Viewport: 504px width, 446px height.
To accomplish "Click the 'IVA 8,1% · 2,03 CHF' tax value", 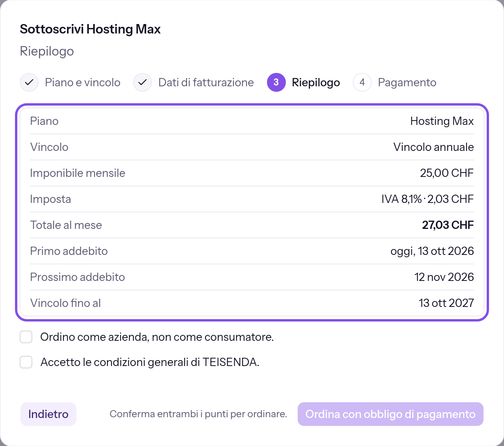I will coord(428,199).
